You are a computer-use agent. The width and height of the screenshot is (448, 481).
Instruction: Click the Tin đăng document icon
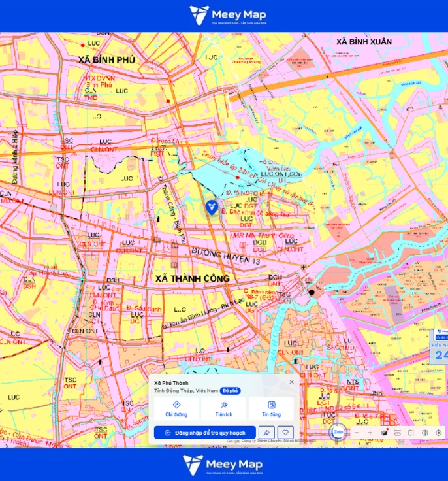272,405
